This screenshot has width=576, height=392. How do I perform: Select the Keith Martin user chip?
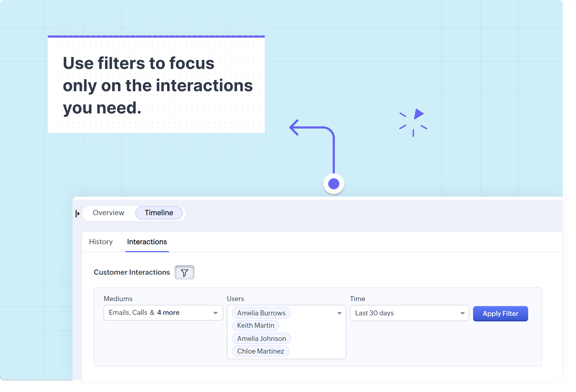(x=255, y=326)
